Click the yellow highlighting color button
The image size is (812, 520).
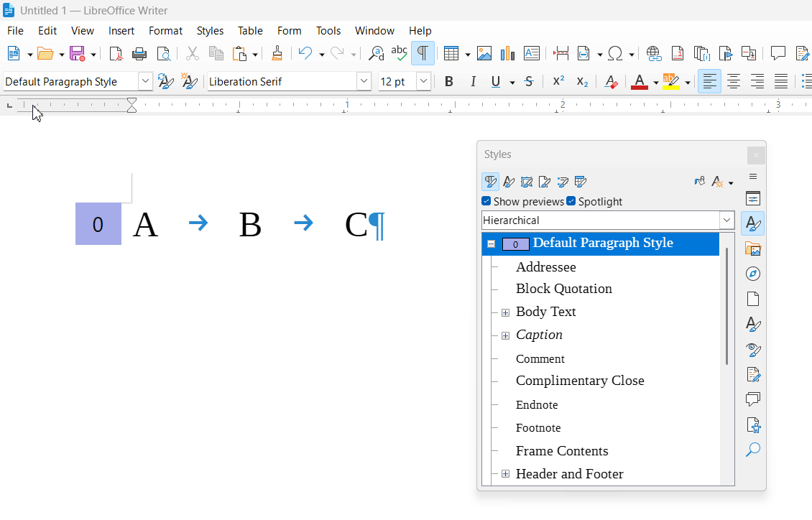coord(670,82)
